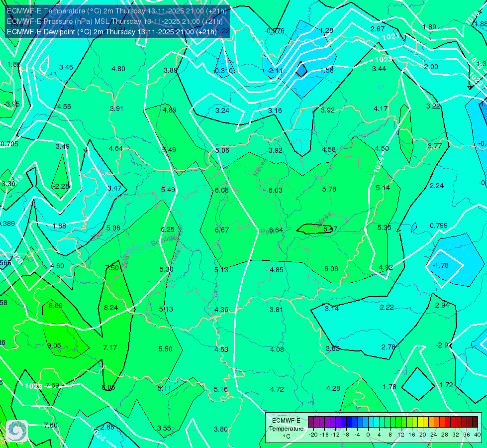Click the dew point value 5.14
Viewport: 487px width, 448px height.
click(x=383, y=188)
